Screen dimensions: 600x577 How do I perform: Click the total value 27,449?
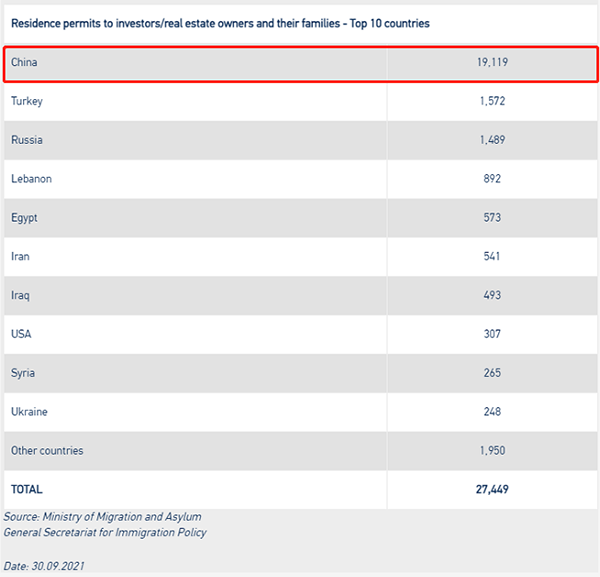coord(492,489)
